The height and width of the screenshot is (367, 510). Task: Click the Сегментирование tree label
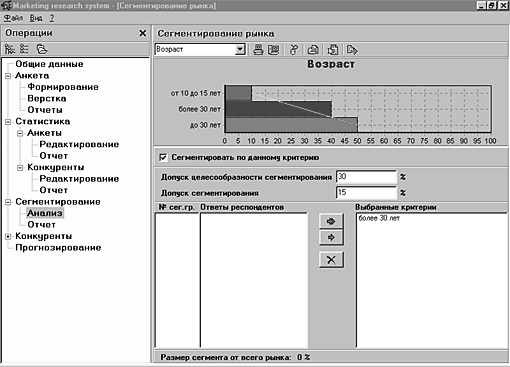(x=58, y=202)
